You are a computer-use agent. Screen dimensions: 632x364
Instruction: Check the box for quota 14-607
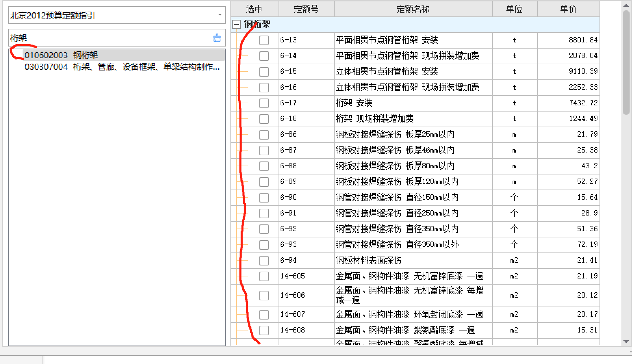coord(264,314)
